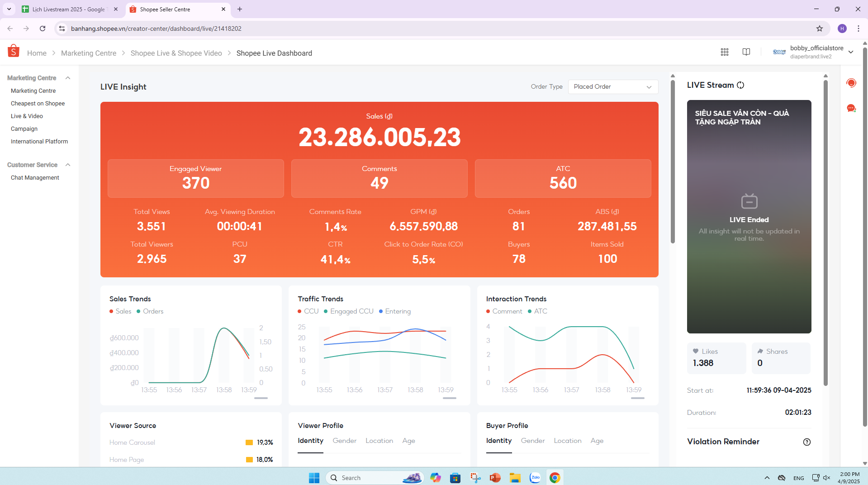Select Identity tab in Buyer Profile
The width and height of the screenshot is (868, 485).
pyautogui.click(x=499, y=441)
